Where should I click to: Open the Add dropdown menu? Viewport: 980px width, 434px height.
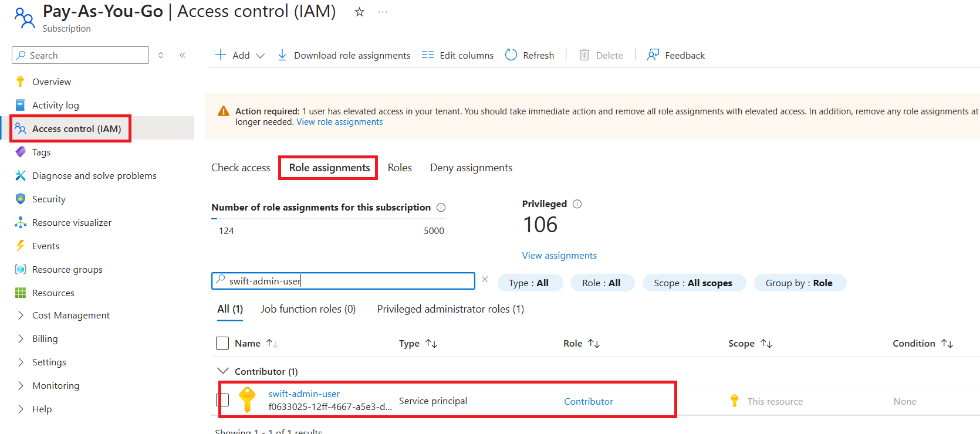coord(240,55)
